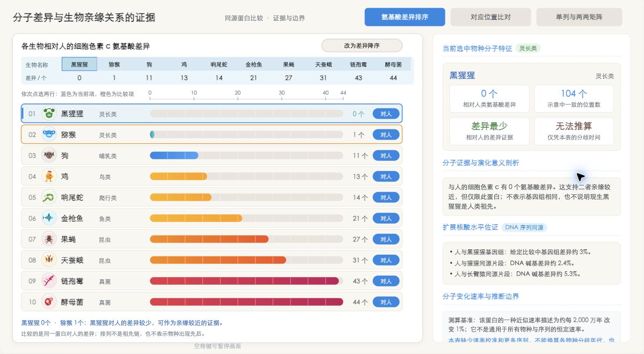Select the 响尾蛇 row labeled 爬行类
This screenshot has width=644, height=354.
(x=211, y=197)
